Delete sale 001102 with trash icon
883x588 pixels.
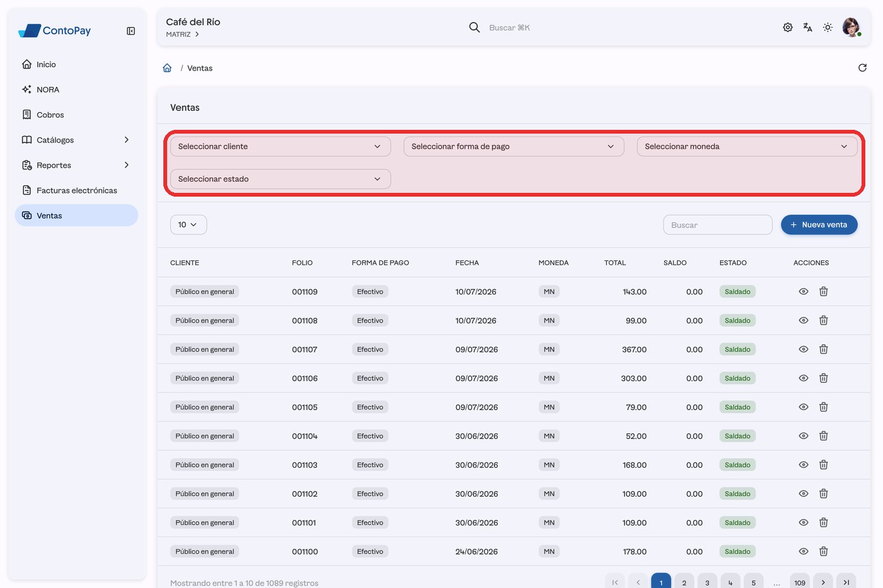tap(823, 493)
